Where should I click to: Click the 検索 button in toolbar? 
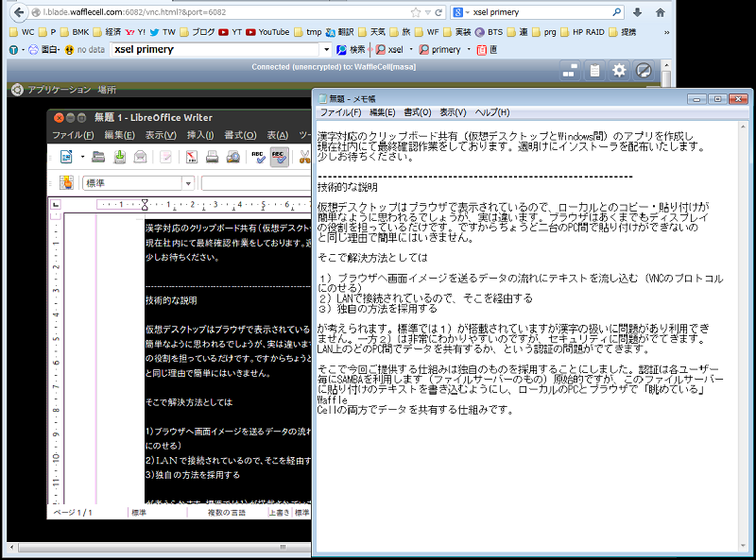tap(351, 49)
